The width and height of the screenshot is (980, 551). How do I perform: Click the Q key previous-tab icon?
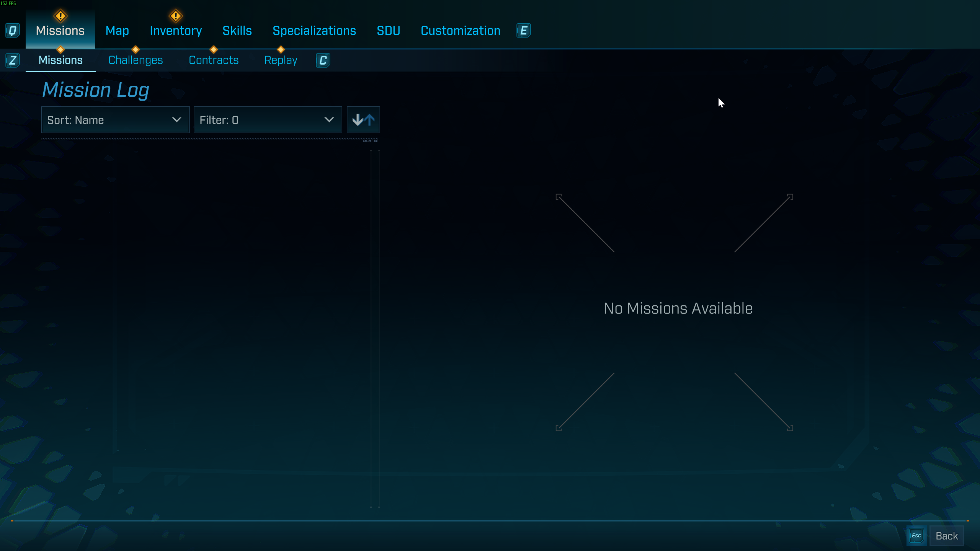[12, 31]
